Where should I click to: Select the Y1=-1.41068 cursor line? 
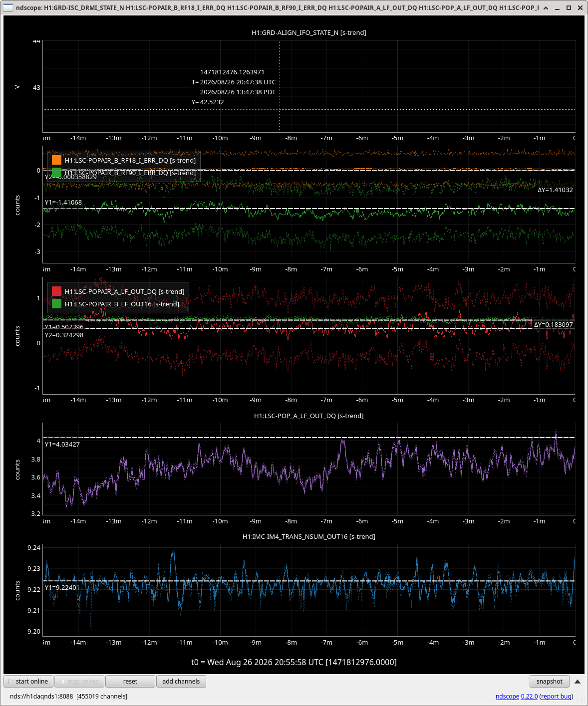(x=308, y=209)
